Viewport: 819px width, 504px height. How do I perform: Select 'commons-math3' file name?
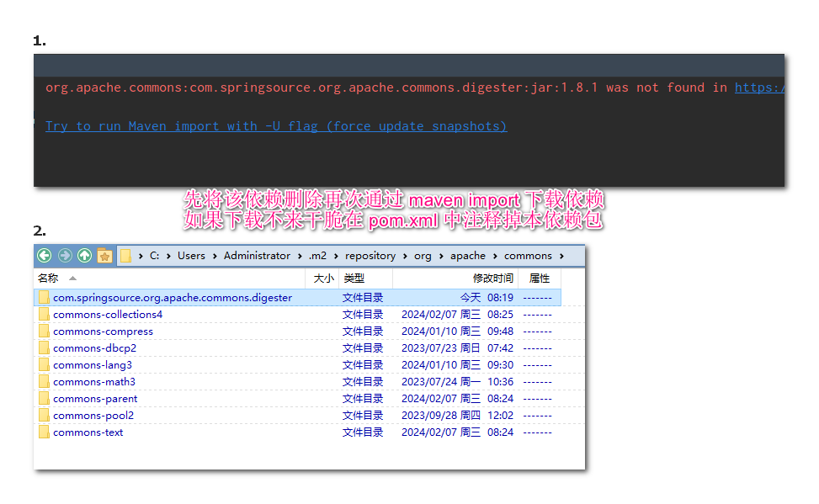pos(94,382)
